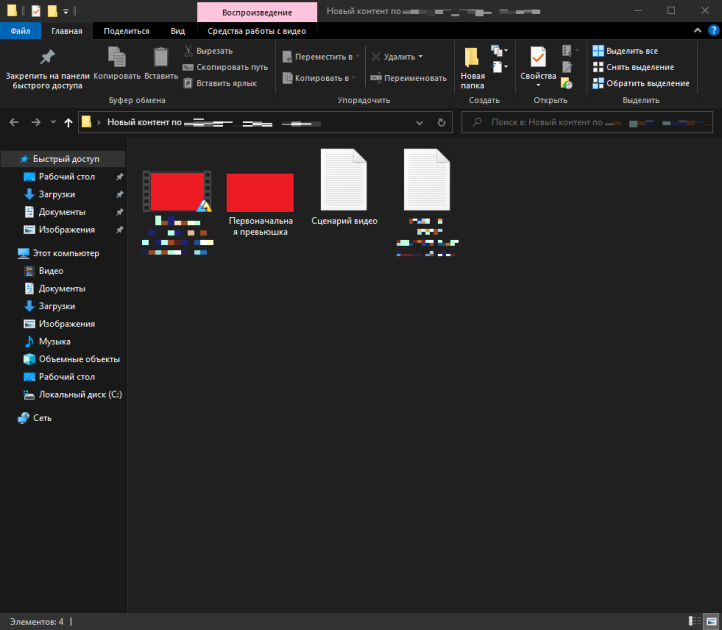The height and width of the screenshot is (630, 722).
Task: Click the Вставить paste icon
Action: pyautogui.click(x=161, y=63)
